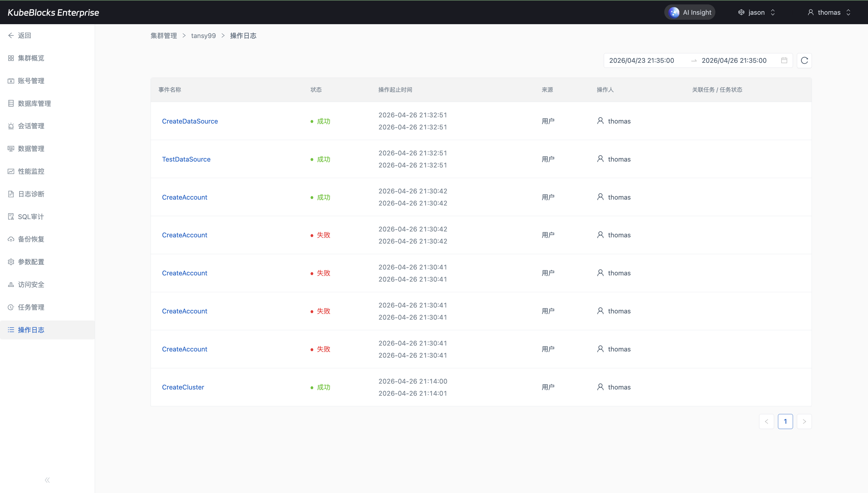Open the CreateCluster event link

(183, 387)
